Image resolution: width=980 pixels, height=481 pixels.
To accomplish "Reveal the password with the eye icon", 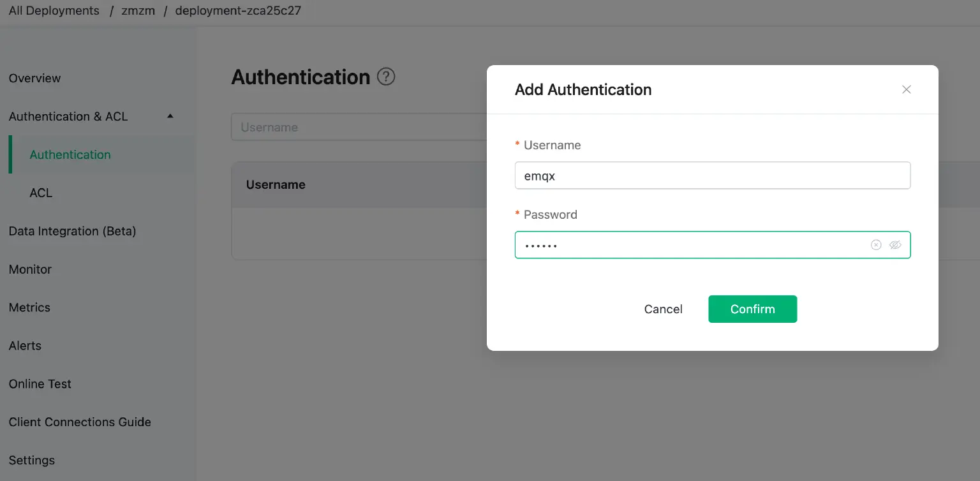I will [895, 245].
